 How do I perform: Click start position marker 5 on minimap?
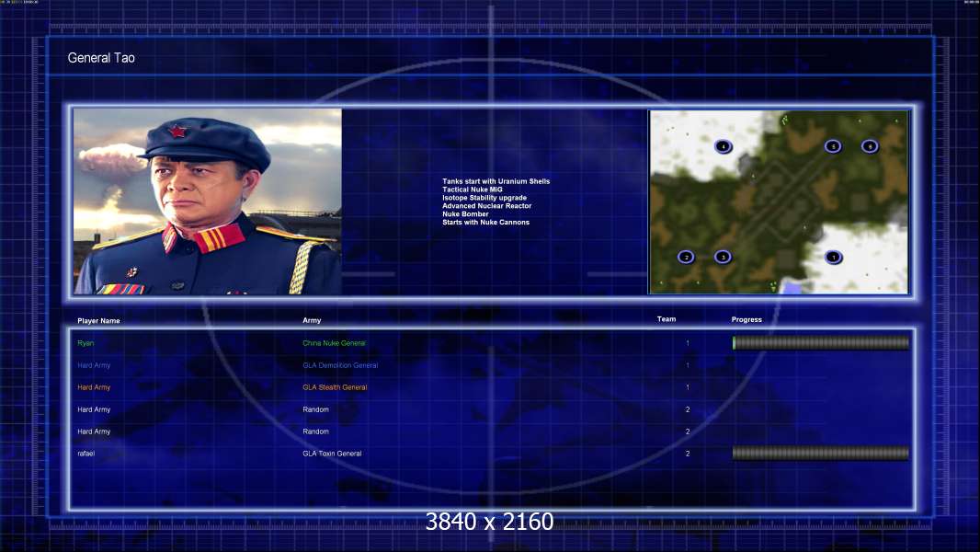(833, 146)
